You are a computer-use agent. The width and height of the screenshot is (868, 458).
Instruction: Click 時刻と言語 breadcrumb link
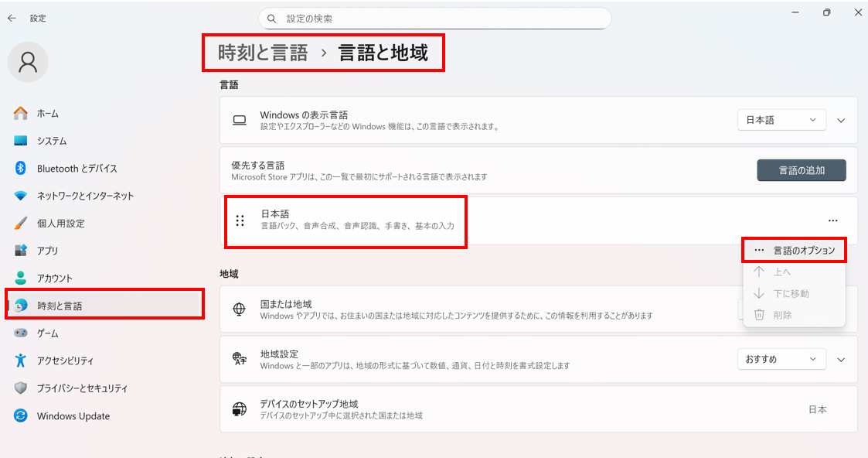click(x=263, y=53)
